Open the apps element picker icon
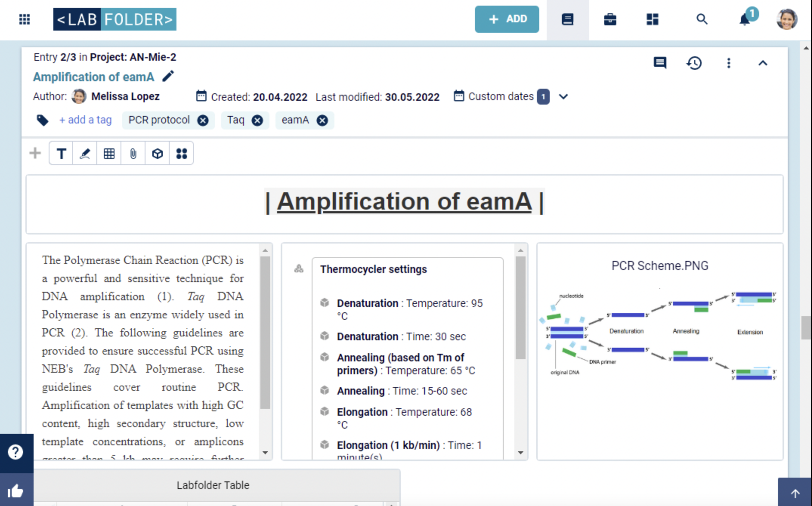812x506 pixels. (181, 153)
